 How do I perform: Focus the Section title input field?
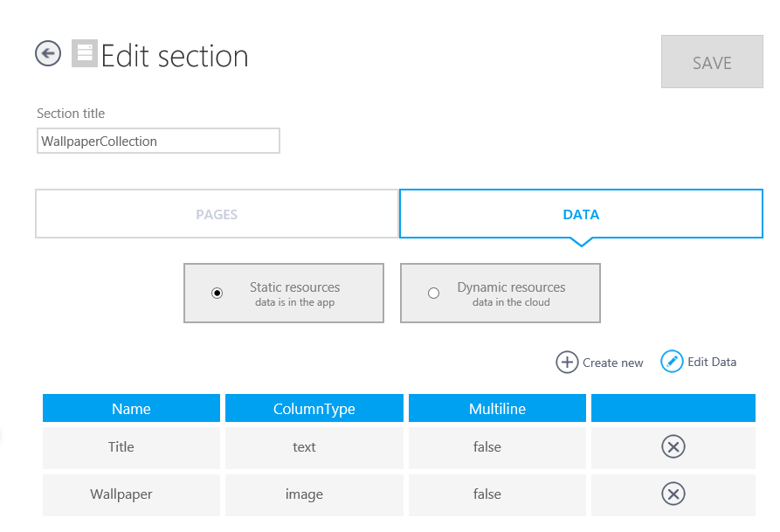[x=158, y=141]
